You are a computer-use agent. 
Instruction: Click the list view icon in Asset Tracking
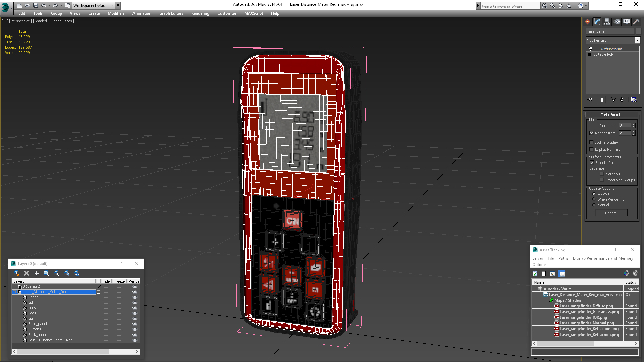click(x=544, y=274)
